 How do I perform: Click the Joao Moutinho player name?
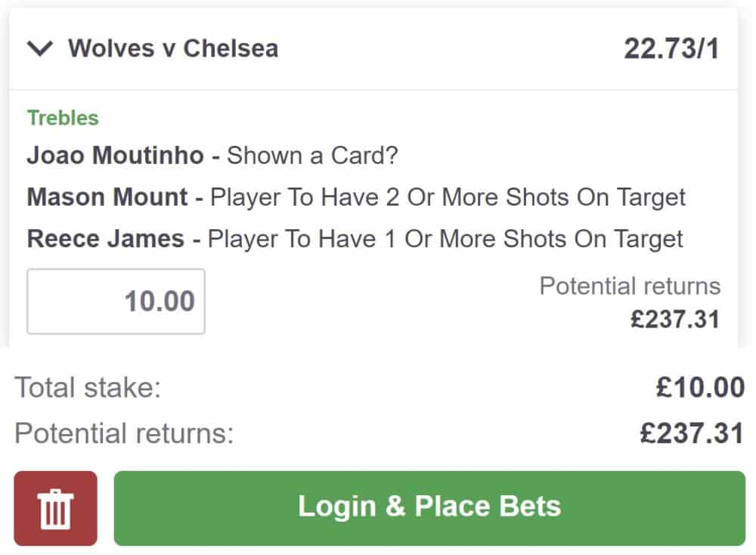[116, 156]
